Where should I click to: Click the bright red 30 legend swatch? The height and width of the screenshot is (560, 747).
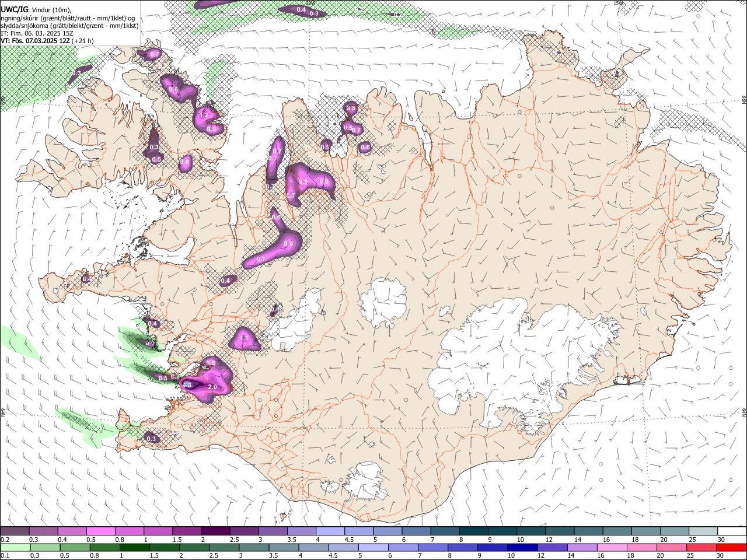click(x=732, y=548)
